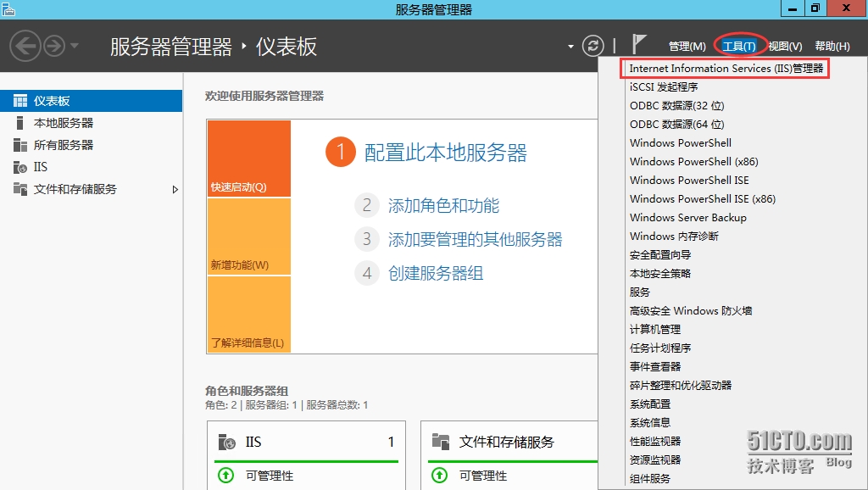868x490 pixels.
Task: Click the IIS sidebar icon
Action: click(20, 167)
